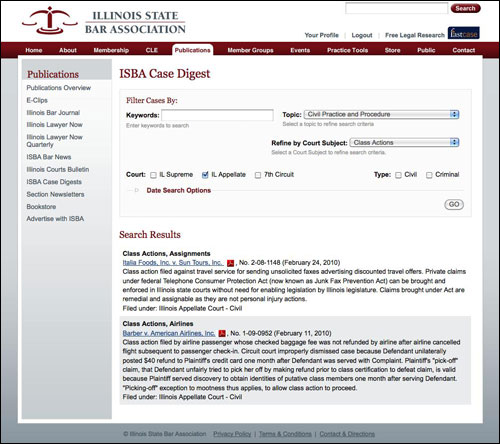Open PDF icon for Barber v. American Airlines

(x=222, y=333)
